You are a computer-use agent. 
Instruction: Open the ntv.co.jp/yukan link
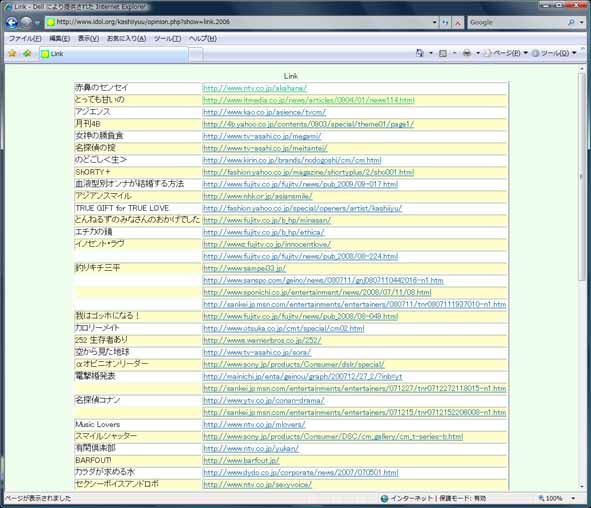pos(251,449)
